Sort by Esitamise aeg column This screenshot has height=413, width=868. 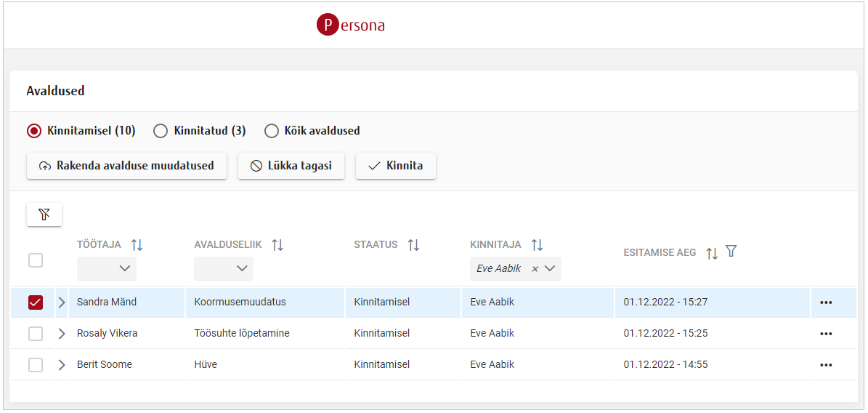click(712, 253)
